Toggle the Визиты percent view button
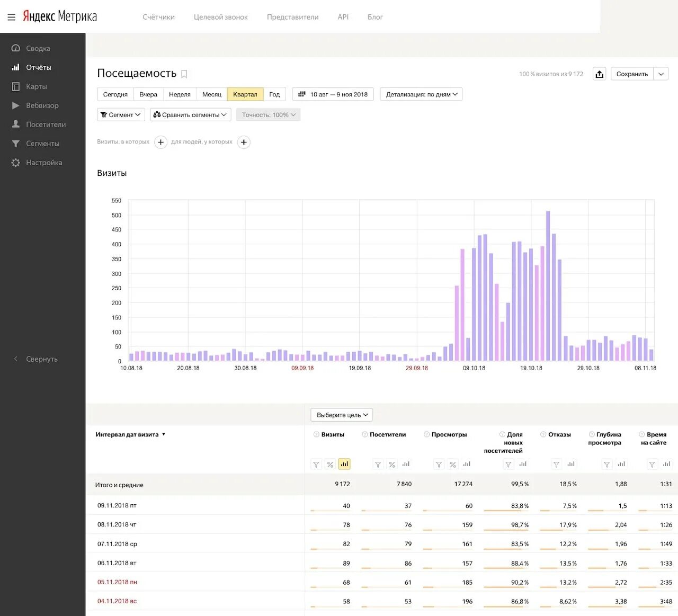 330,465
